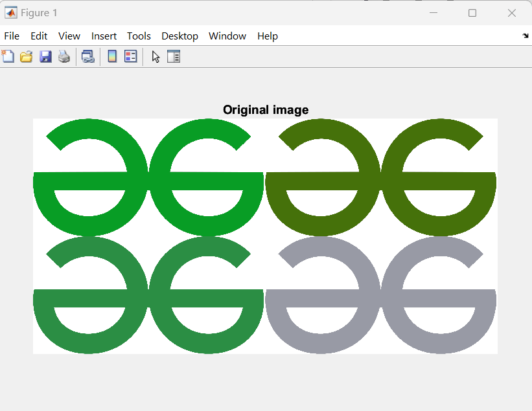Image resolution: width=532 pixels, height=411 pixels.
Task: Open the View menu
Action: point(69,36)
